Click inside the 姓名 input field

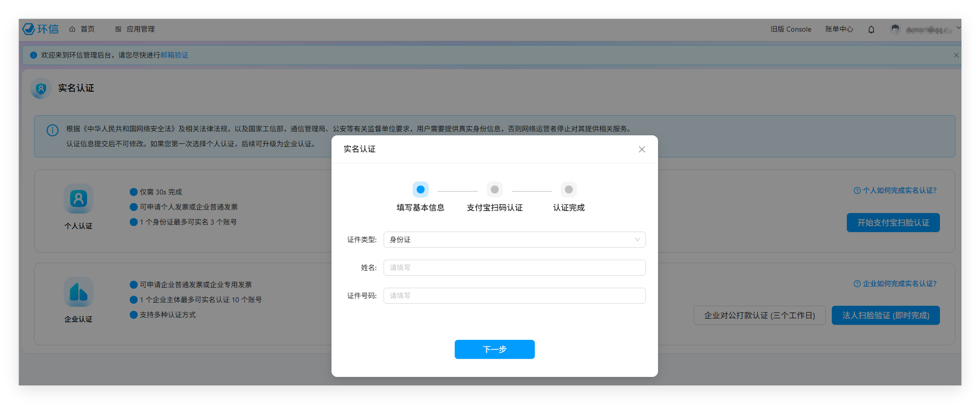click(514, 268)
